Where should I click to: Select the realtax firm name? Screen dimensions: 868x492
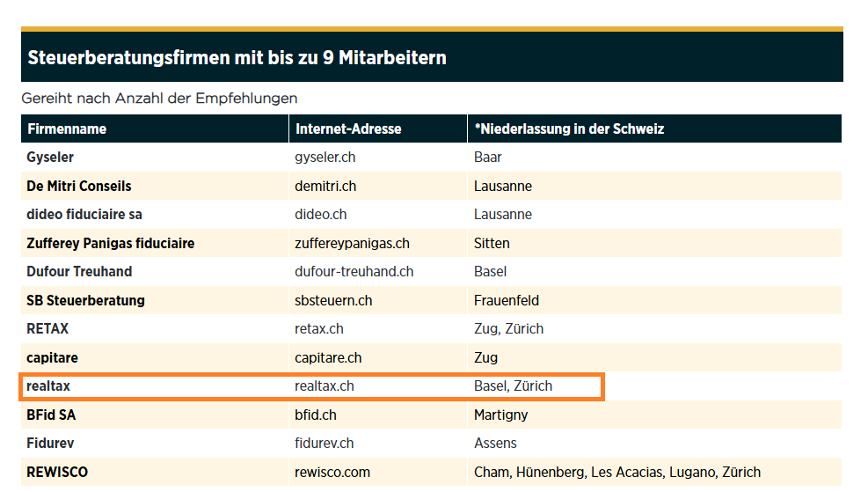click(x=48, y=386)
